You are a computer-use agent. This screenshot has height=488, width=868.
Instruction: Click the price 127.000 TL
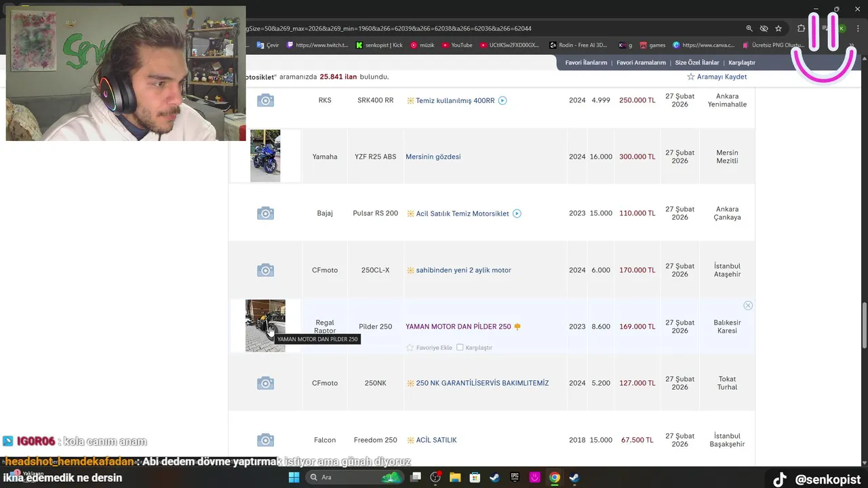637,383
